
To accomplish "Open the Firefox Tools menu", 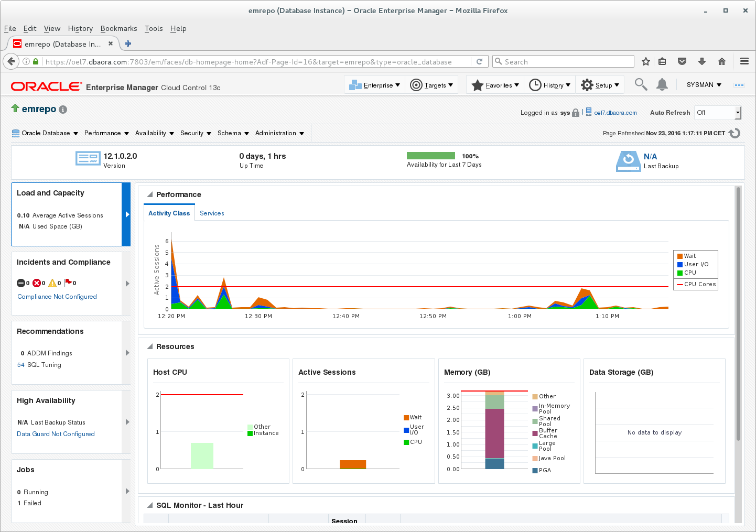I will coord(154,28).
